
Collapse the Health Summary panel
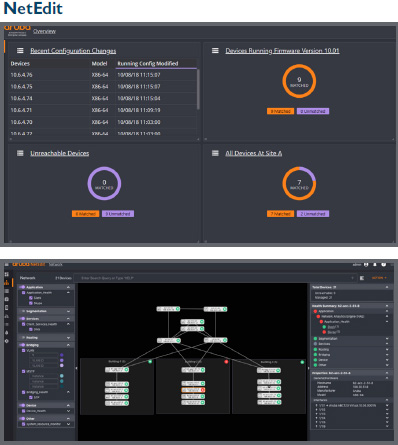[387, 306]
